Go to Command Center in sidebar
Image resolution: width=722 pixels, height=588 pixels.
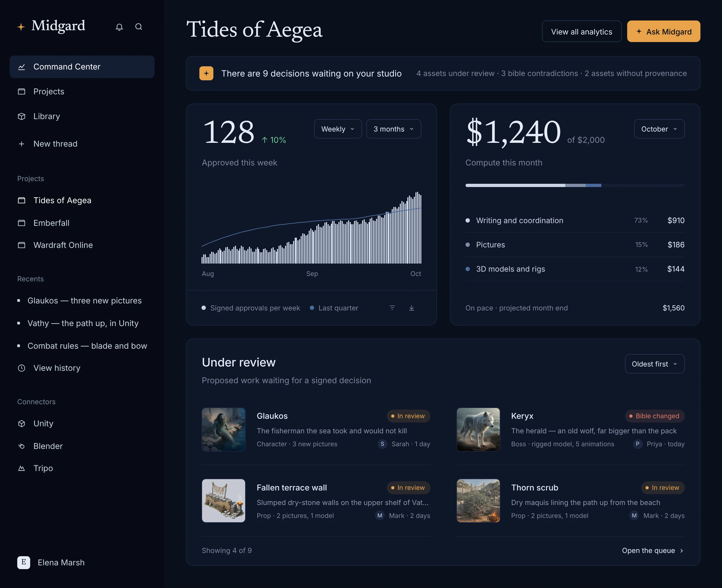(x=82, y=67)
